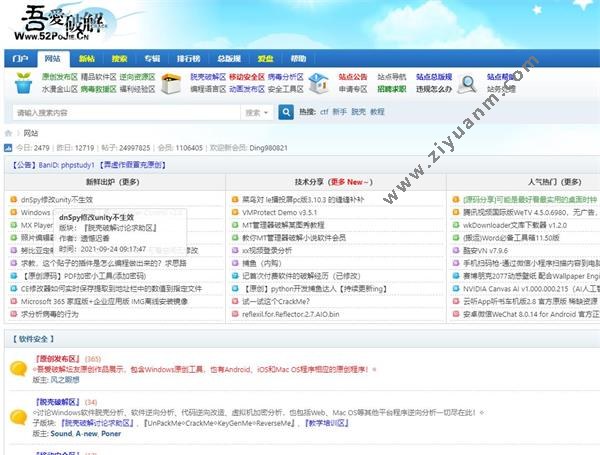Open the 搜索 navigation tab

[119, 59]
